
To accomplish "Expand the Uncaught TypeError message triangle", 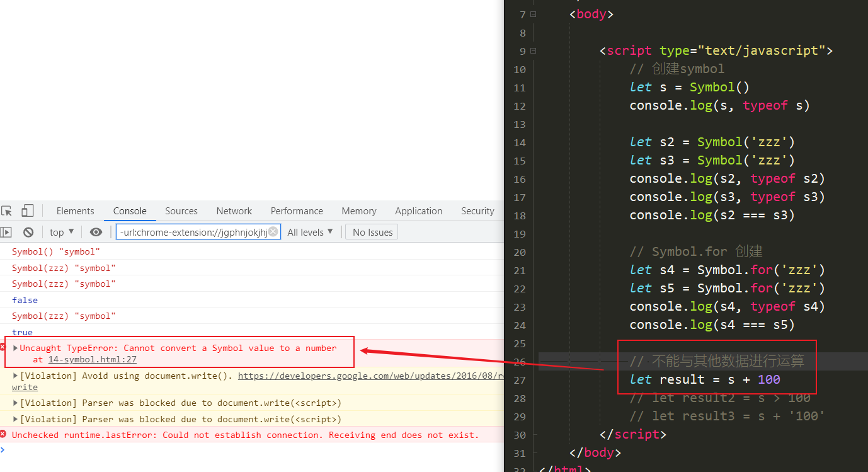I will (x=15, y=348).
